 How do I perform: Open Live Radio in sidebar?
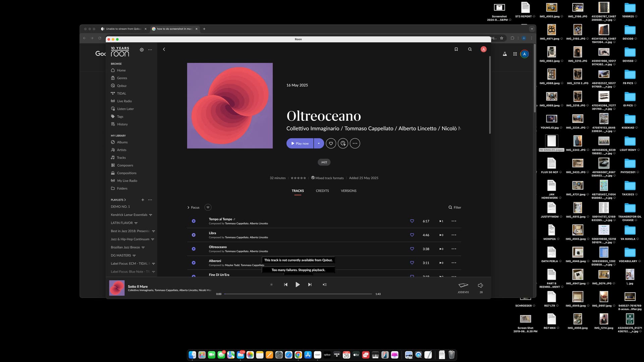click(x=121, y=101)
